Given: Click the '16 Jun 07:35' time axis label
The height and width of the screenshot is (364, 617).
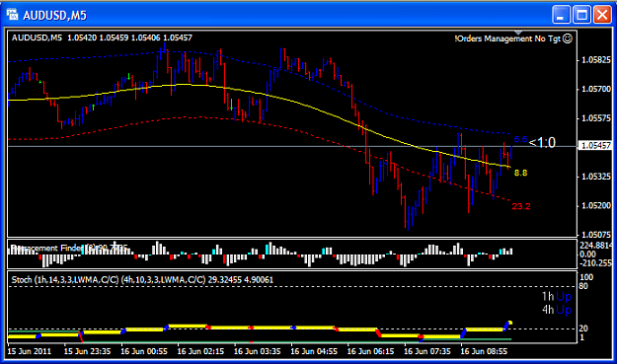Looking at the screenshot, I should click(427, 351).
